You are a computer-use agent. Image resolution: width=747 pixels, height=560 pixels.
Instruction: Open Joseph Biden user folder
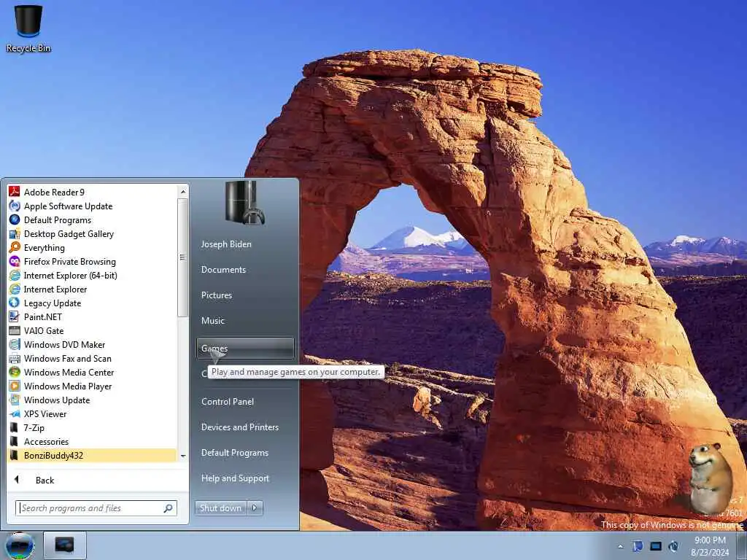coord(226,244)
